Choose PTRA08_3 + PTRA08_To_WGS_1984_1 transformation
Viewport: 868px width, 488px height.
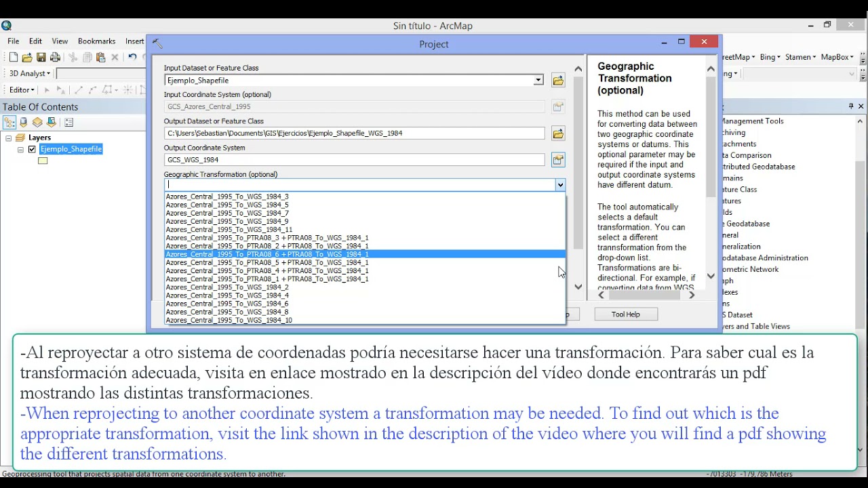point(365,238)
